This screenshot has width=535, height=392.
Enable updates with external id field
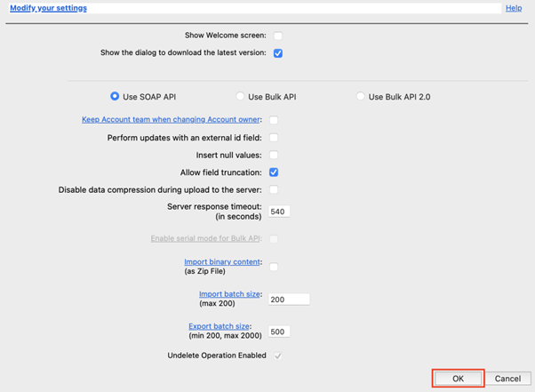coord(274,138)
